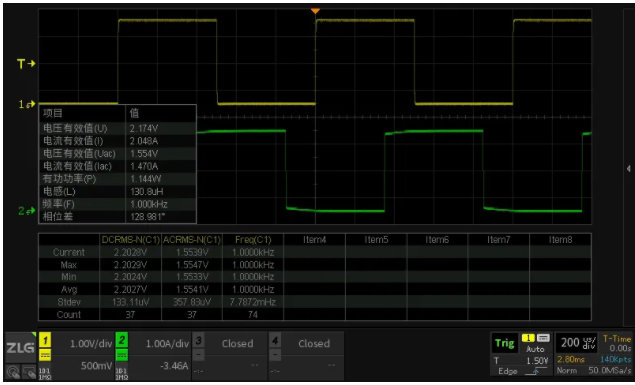
Task: Select the yellow channel 1 badge
Action: pyautogui.click(x=45, y=340)
